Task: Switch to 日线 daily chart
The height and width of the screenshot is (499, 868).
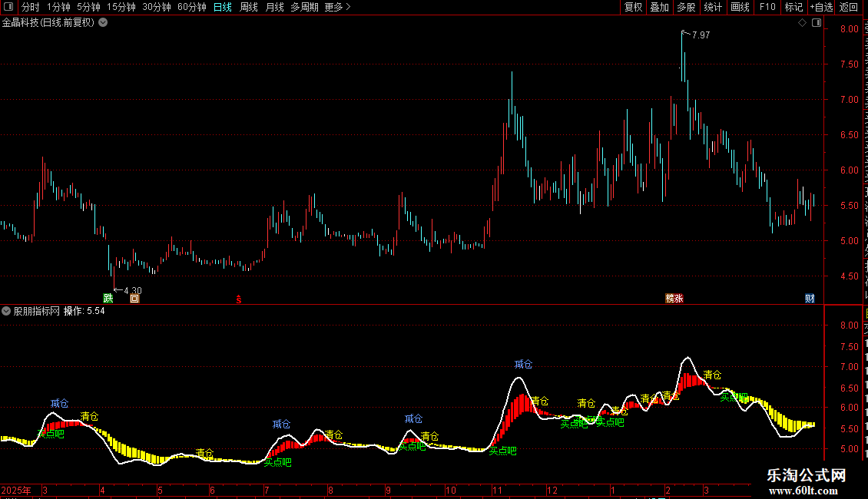Action: pos(223,7)
